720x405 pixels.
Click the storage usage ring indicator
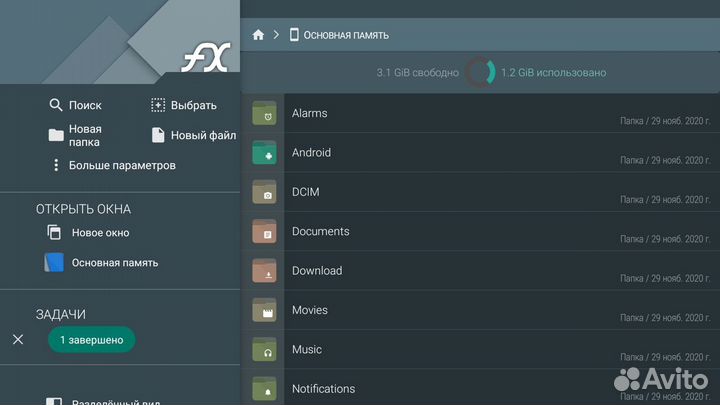[480, 73]
